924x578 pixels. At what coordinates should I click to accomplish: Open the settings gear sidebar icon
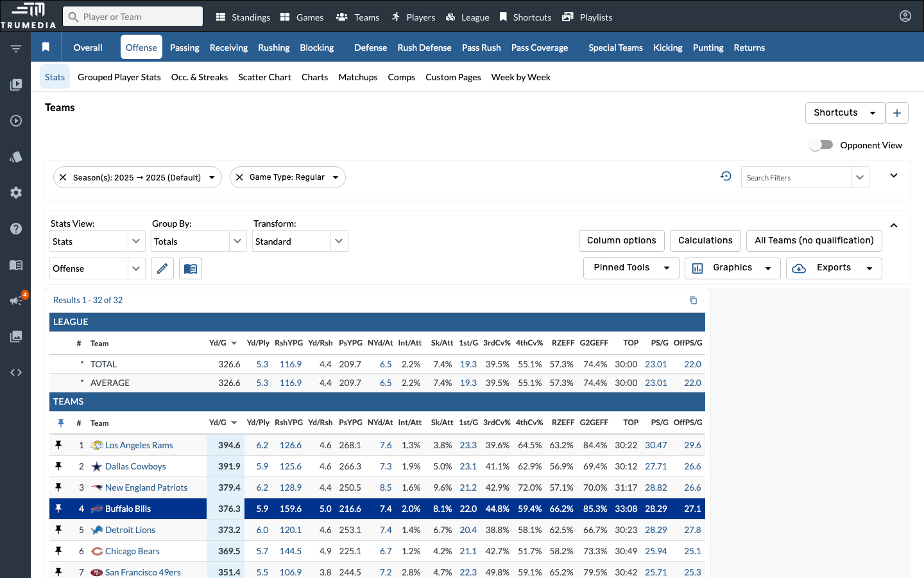(x=16, y=193)
